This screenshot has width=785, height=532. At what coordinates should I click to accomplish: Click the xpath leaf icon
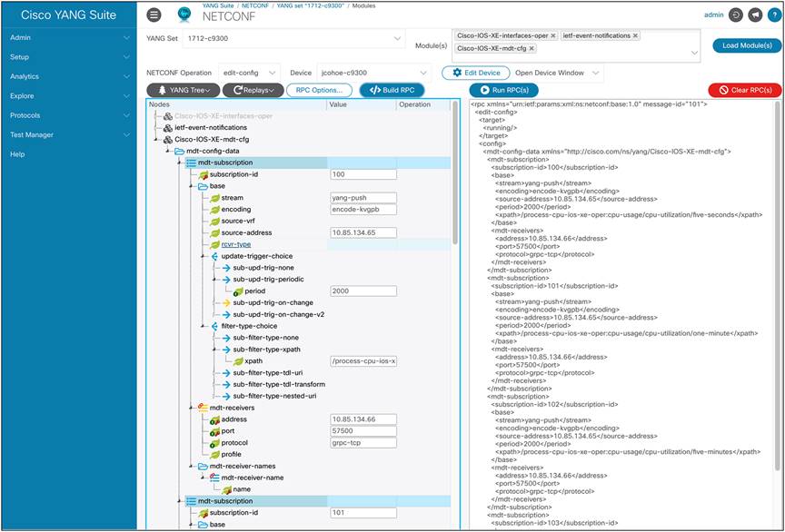pos(238,360)
